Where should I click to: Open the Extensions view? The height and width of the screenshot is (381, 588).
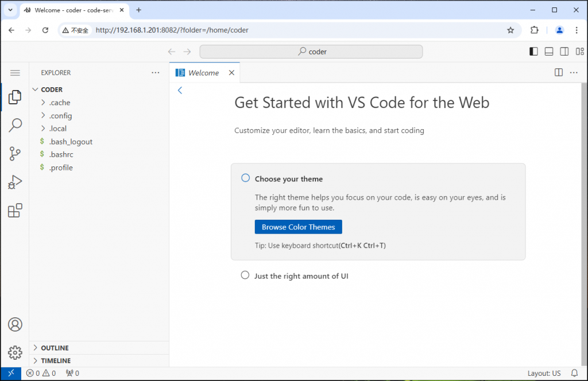(14, 211)
